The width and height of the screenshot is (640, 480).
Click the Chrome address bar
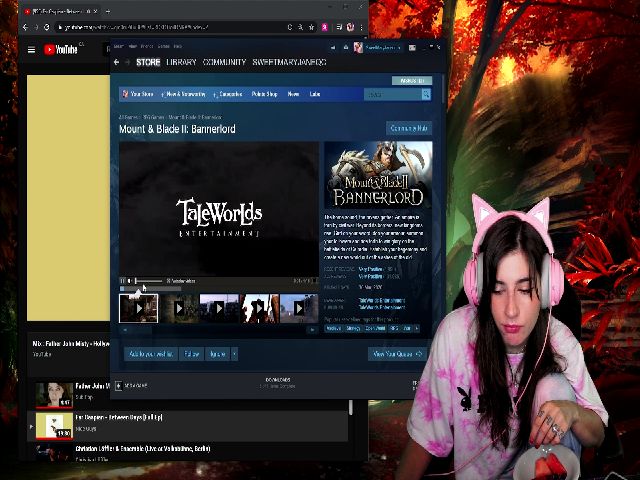pos(169,27)
